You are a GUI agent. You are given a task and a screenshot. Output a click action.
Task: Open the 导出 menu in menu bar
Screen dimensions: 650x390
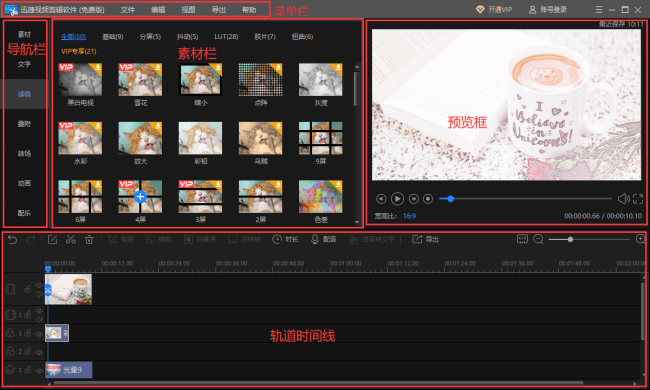pyautogui.click(x=219, y=10)
